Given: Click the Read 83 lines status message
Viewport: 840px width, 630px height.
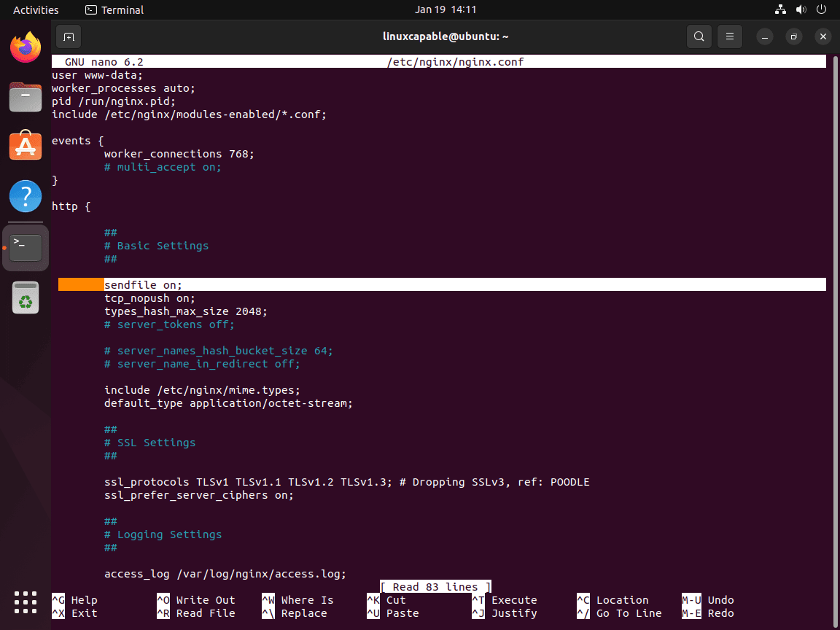Looking at the screenshot, I should tap(435, 586).
